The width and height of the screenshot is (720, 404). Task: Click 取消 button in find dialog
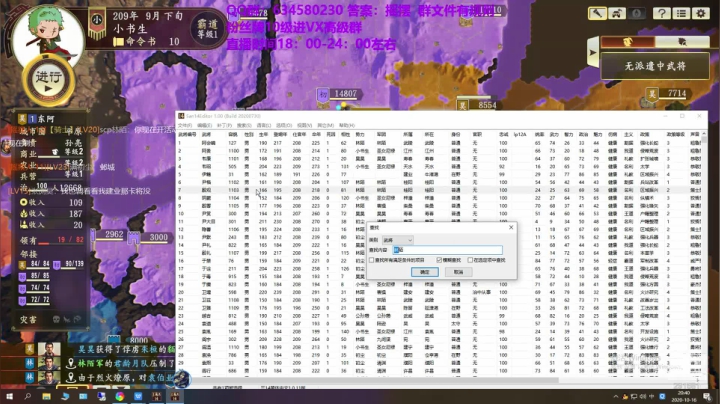tap(458, 272)
